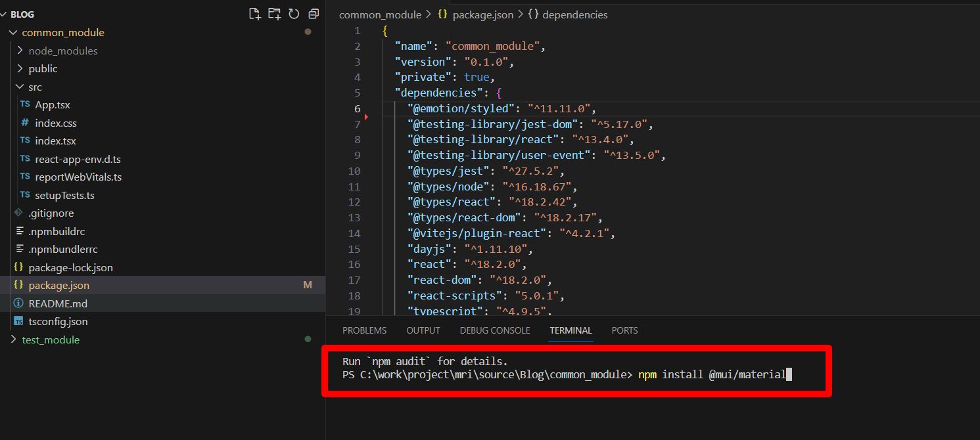The width and height of the screenshot is (980, 440).
Task: Collapse the common_module folder
Action: point(62,32)
